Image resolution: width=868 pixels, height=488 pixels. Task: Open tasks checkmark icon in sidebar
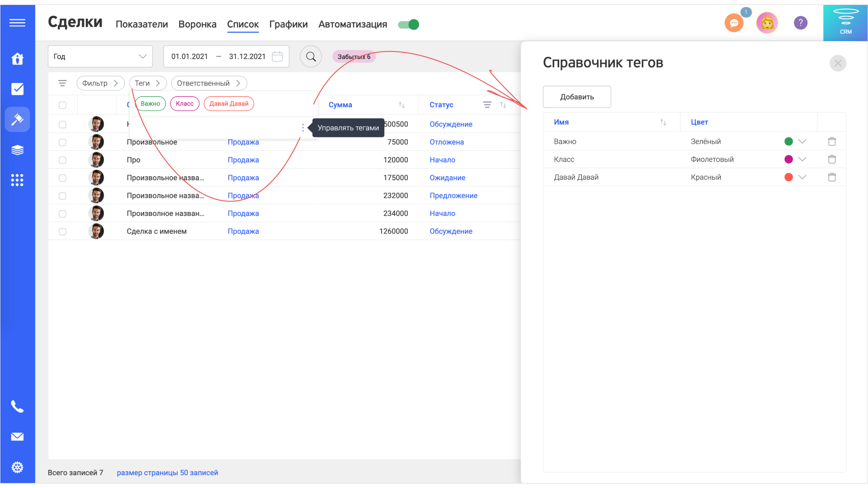(x=17, y=89)
